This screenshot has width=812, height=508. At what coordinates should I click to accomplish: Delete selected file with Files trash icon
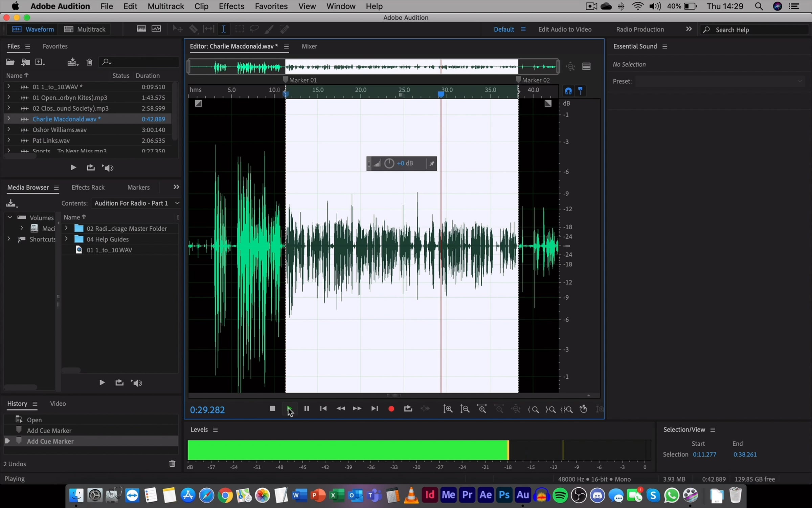pyautogui.click(x=89, y=62)
